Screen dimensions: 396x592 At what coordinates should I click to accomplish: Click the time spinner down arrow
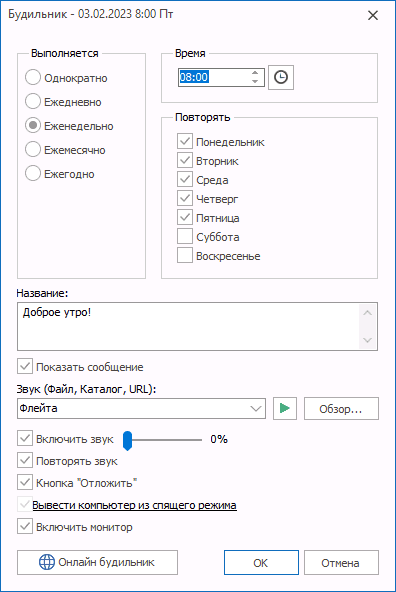coord(255,81)
